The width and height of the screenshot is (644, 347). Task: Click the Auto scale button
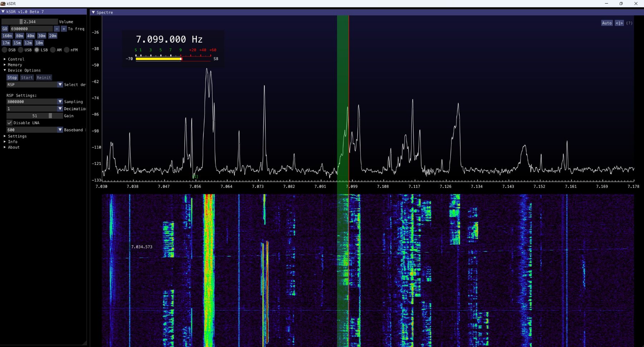pos(607,23)
